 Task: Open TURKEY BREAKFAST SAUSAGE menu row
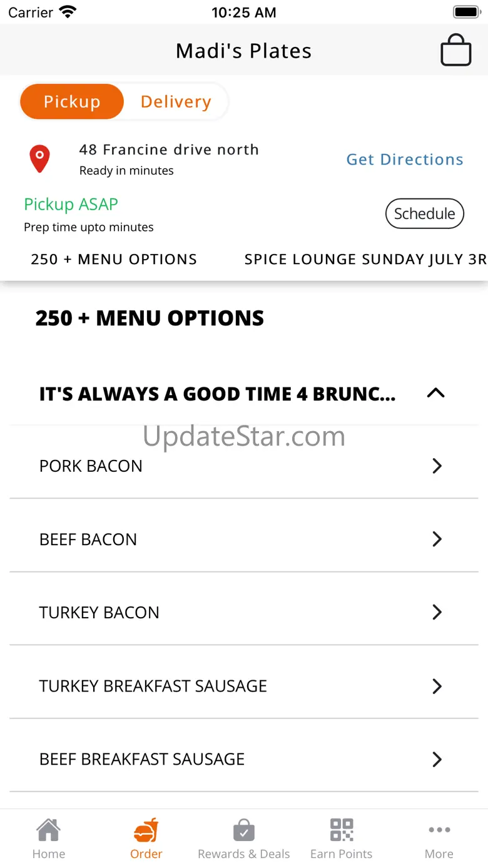pyautogui.click(x=244, y=686)
